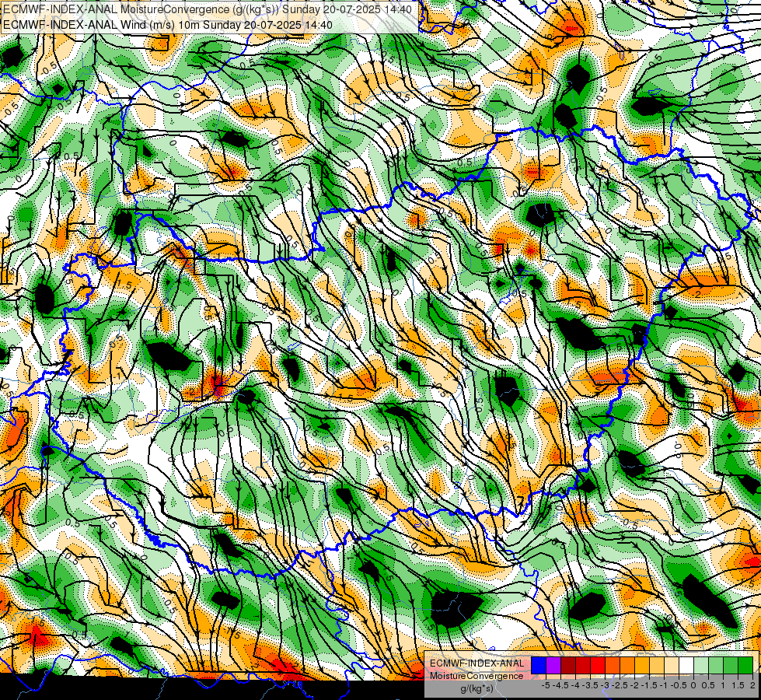Click the legend tick label '2'
The width and height of the screenshot is (761, 700).
(x=752, y=685)
